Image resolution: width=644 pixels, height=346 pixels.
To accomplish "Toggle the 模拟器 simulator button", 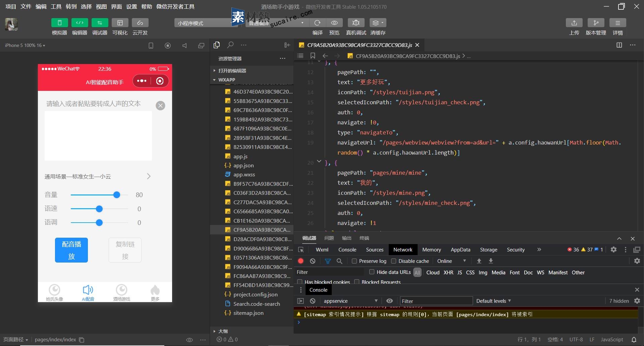I will click(x=59, y=23).
